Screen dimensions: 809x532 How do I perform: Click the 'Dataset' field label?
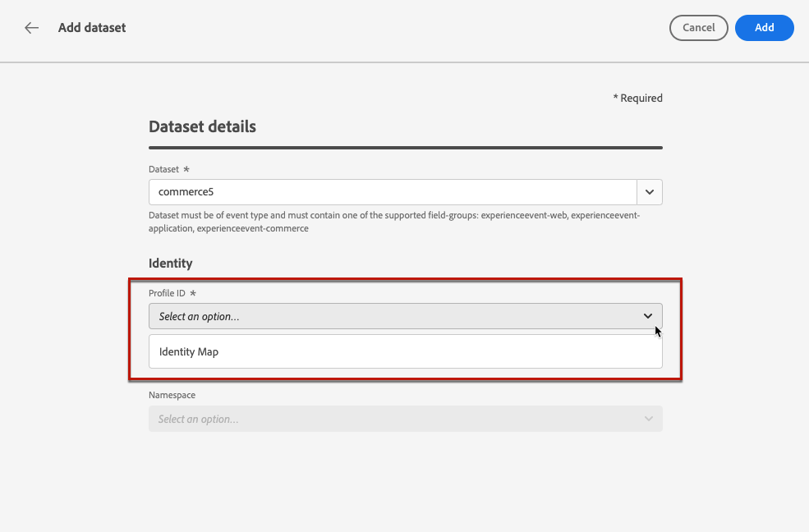[x=163, y=169]
